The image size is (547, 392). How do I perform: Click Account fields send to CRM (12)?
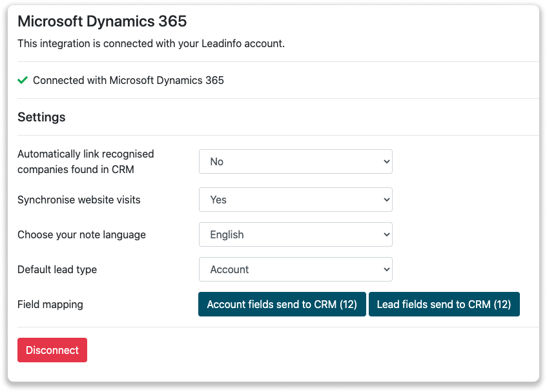(282, 304)
